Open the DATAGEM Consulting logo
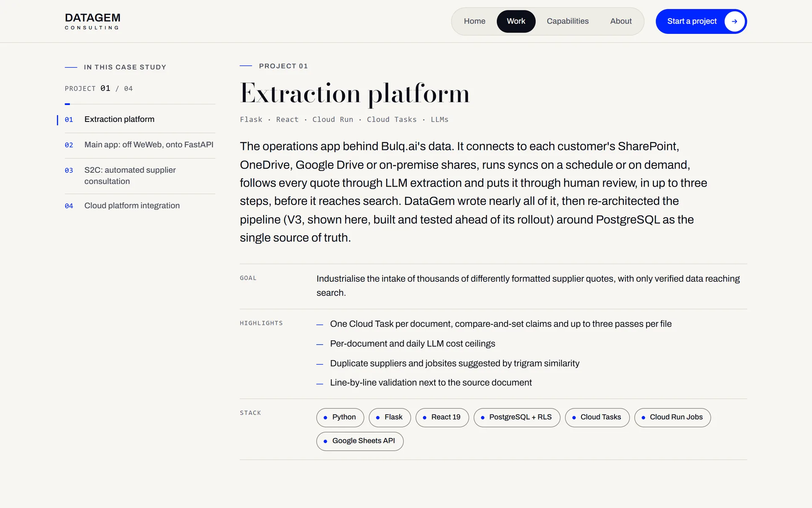Viewport: 812px width, 508px height. [93, 21]
